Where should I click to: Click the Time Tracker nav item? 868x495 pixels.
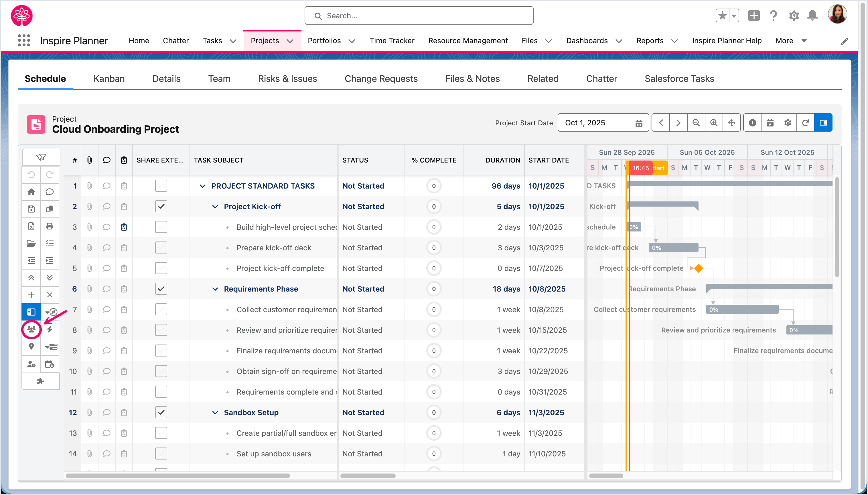(392, 40)
